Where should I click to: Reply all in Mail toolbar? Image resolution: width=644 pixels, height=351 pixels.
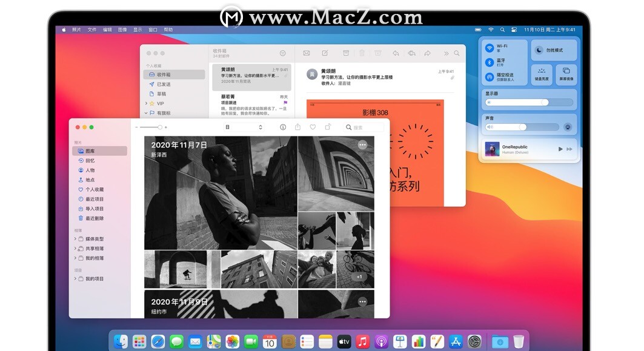(x=411, y=53)
